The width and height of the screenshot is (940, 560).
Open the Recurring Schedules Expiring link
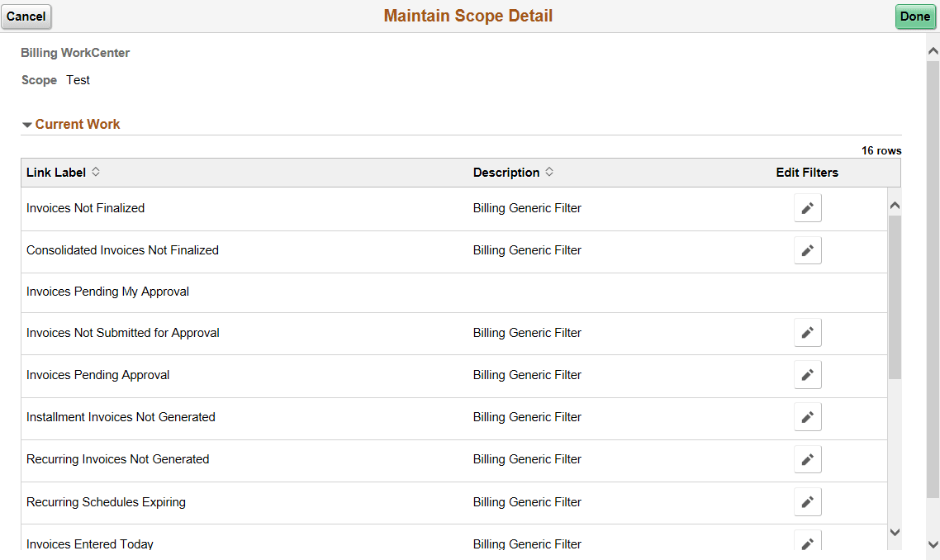tap(106, 501)
